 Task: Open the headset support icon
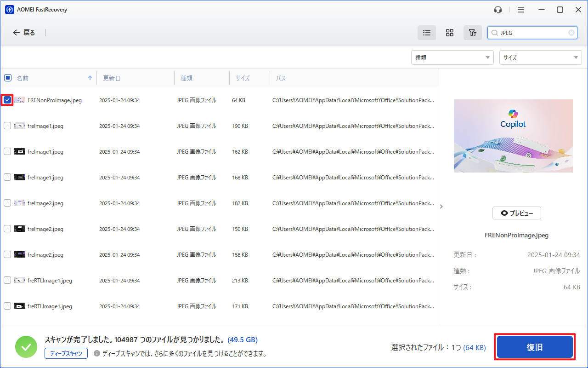pos(498,10)
